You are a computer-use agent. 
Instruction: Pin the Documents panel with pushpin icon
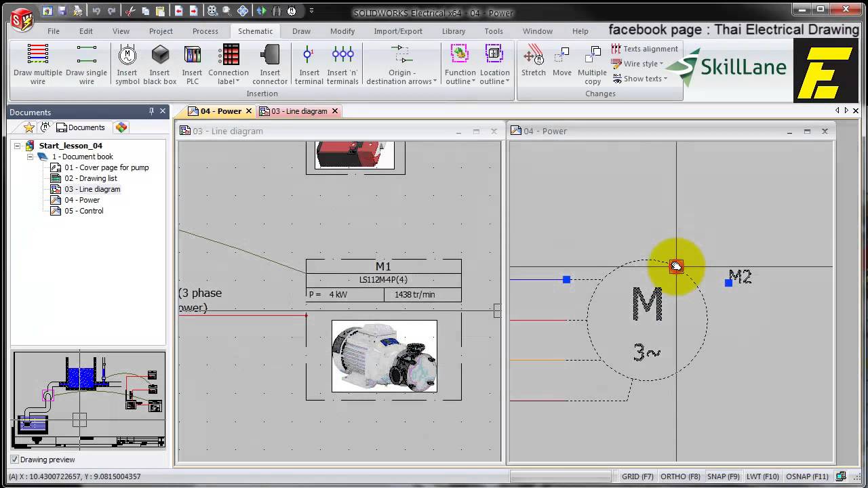(x=151, y=111)
